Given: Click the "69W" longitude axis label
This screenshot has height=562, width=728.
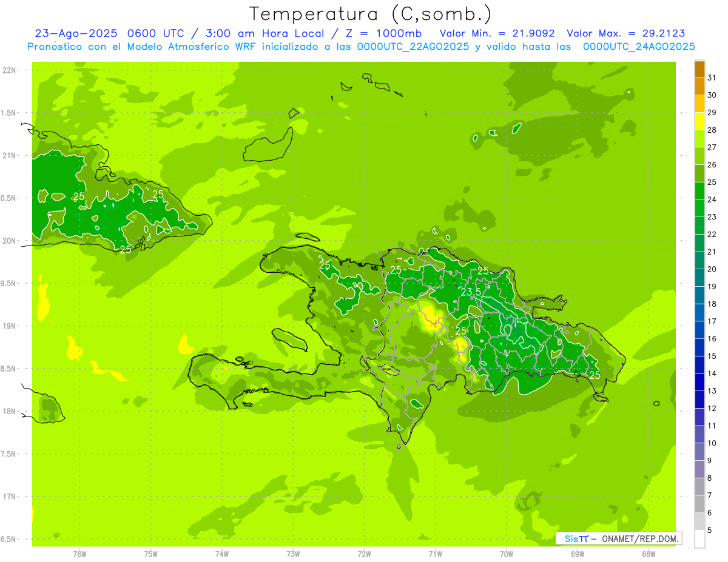Looking at the screenshot, I should (578, 554).
